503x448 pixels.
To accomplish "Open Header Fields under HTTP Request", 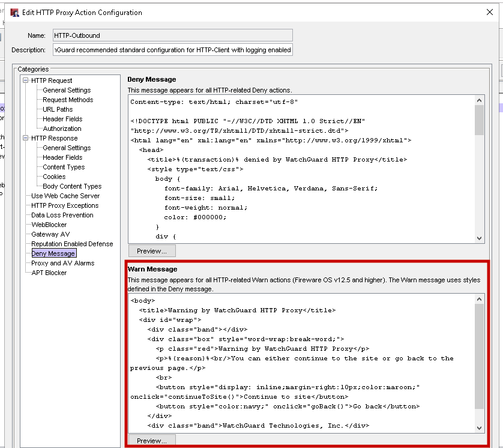I will click(x=62, y=119).
